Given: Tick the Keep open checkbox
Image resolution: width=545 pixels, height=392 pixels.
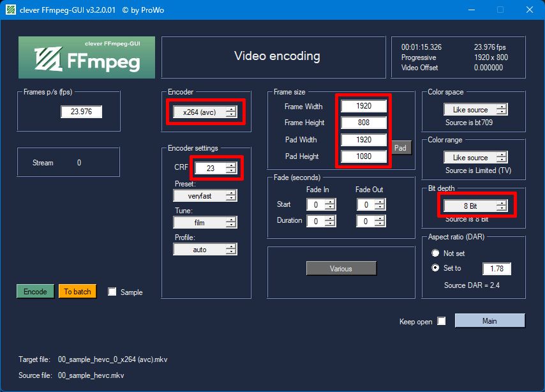Looking at the screenshot, I should tap(441, 320).
